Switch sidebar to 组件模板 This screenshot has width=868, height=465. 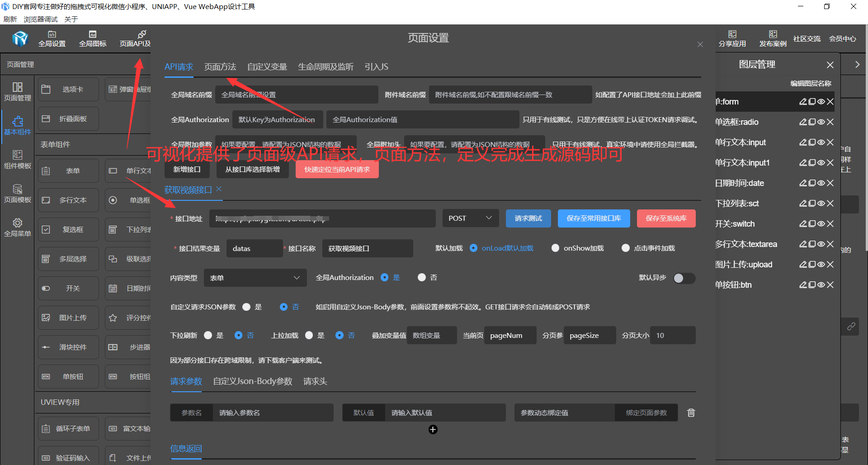pos(18,159)
